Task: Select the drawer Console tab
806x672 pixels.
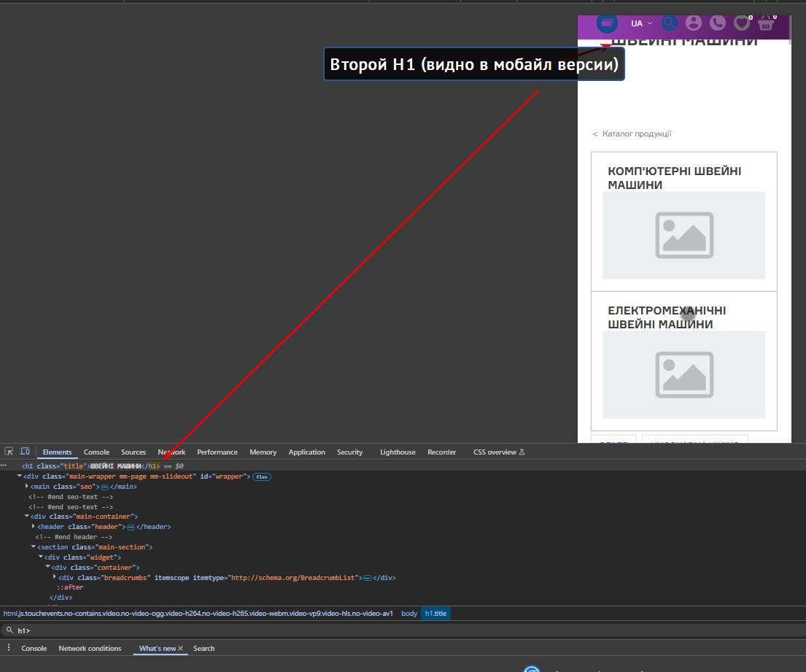Action: point(34,649)
